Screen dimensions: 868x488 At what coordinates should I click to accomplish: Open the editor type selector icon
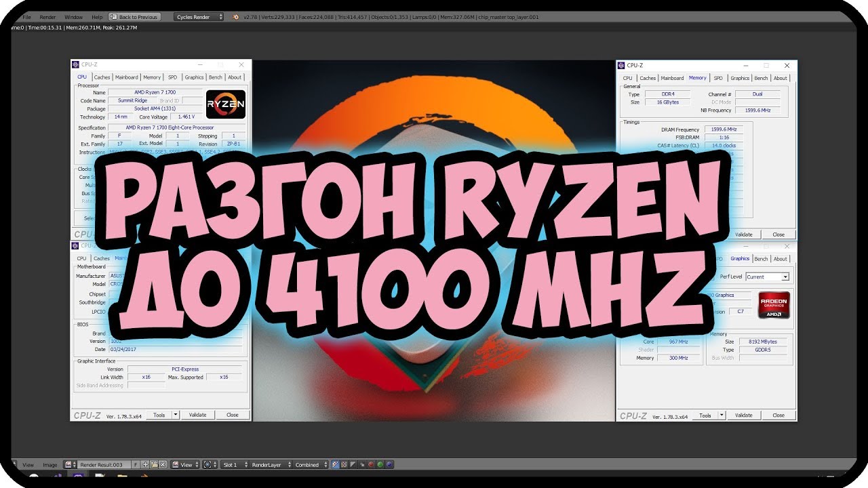click(15, 465)
